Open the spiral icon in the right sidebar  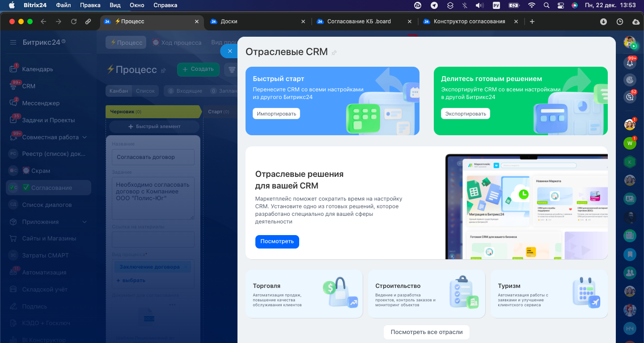click(x=630, y=80)
